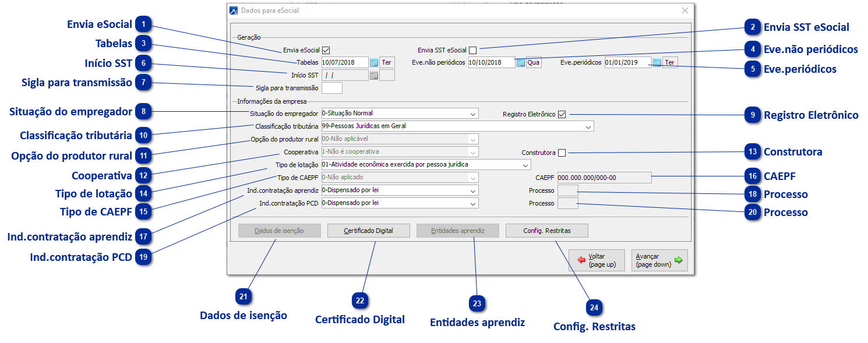Screen dimensions: 868x343
Task: Click the Entidades aprendiz button
Action: click(457, 230)
